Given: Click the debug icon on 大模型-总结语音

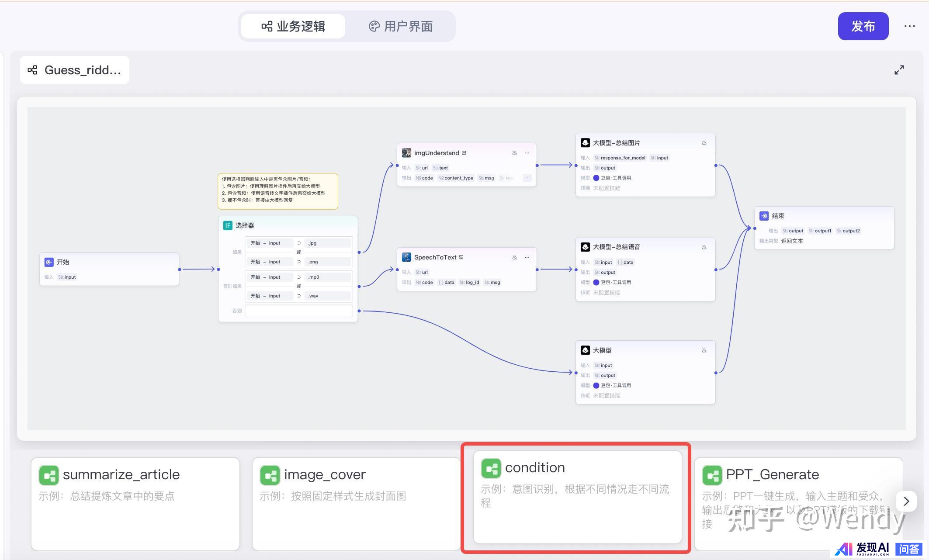Looking at the screenshot, I should [x=704, y=247].
